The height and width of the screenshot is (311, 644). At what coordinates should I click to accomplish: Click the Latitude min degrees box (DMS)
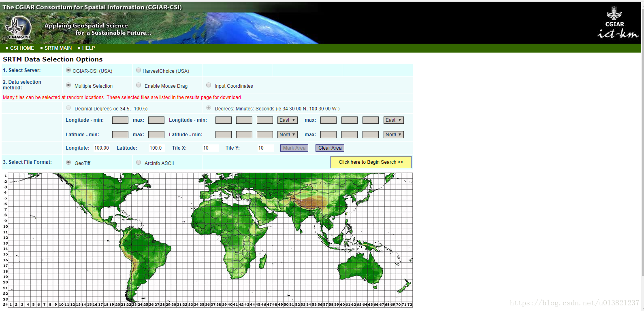[224, 135]
